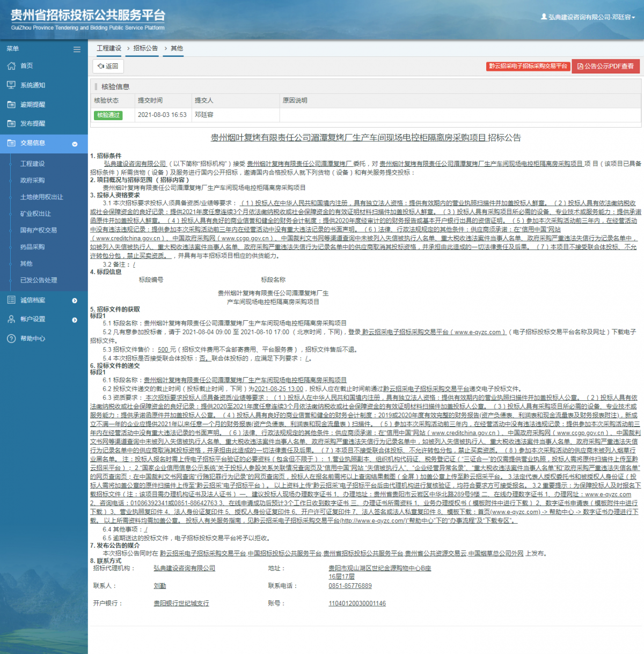The image size is (644, 654).
Task: Click the 逾期提醒 sidebar icon
Action: (11, 105)
